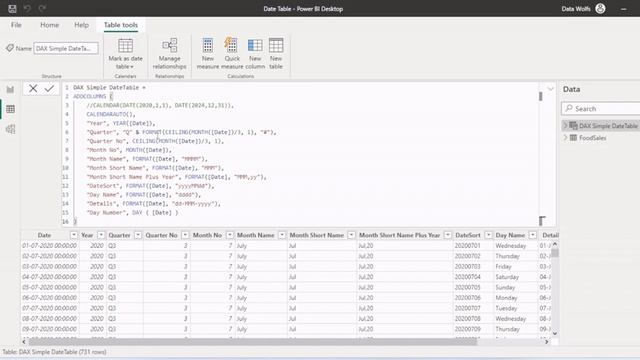
Task: Open the Month Name column filter dropdown
Action: click(282, 235)
